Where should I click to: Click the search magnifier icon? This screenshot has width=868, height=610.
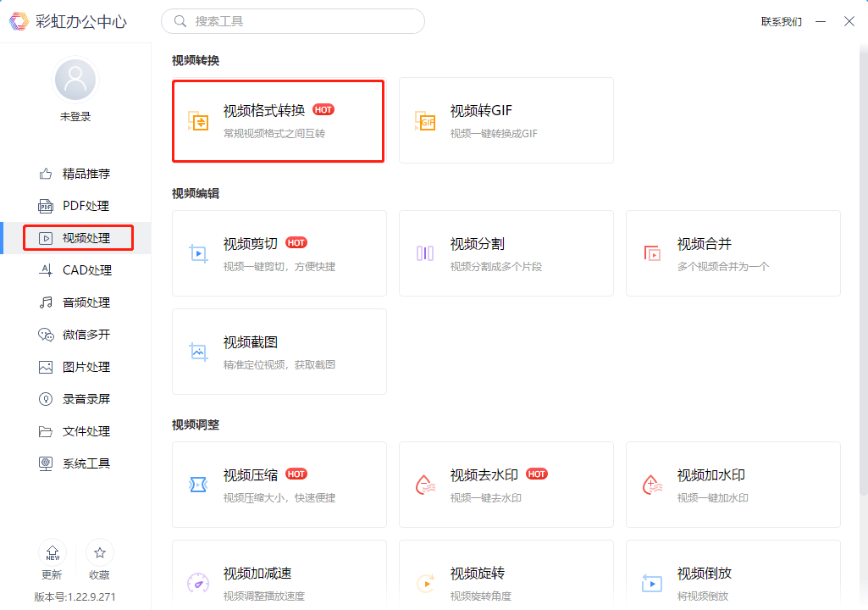pyautogui.click(x=180, y=21)
